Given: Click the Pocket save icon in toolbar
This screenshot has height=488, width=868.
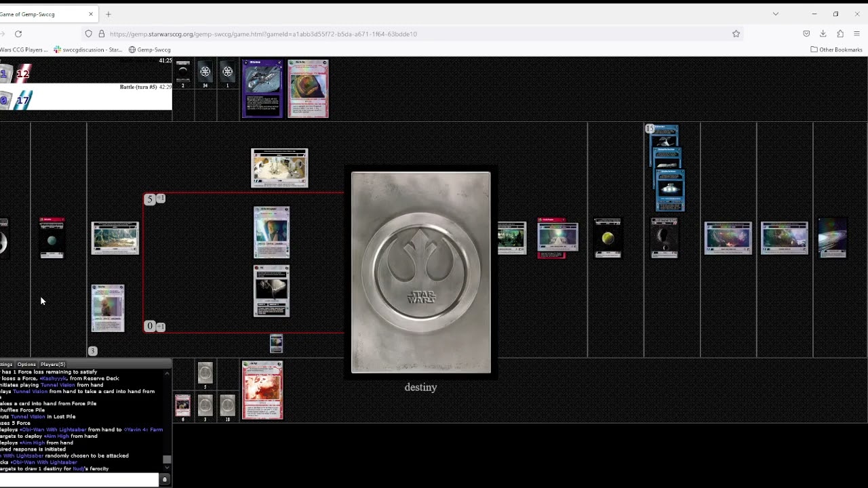Looking at the screenshot, I should pyautogui.click(x=806, y=34).
